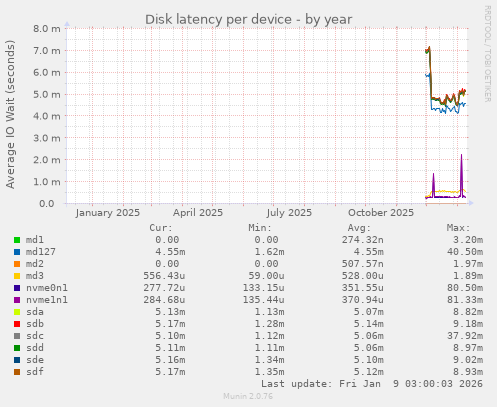The height and width of the screenshot is (407, 497).
Task: Click the md3 current value 556.43u
Action: (x=164, y=276)
